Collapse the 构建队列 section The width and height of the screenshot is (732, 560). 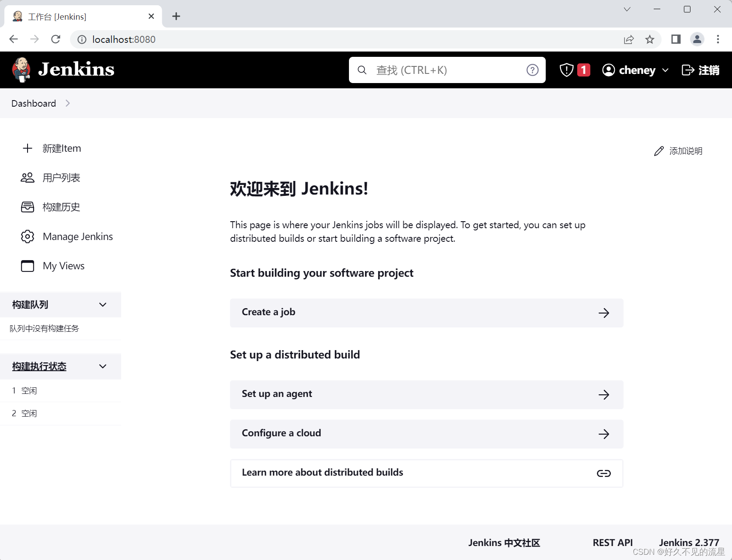pyautogui.click(x=103, y=305)
